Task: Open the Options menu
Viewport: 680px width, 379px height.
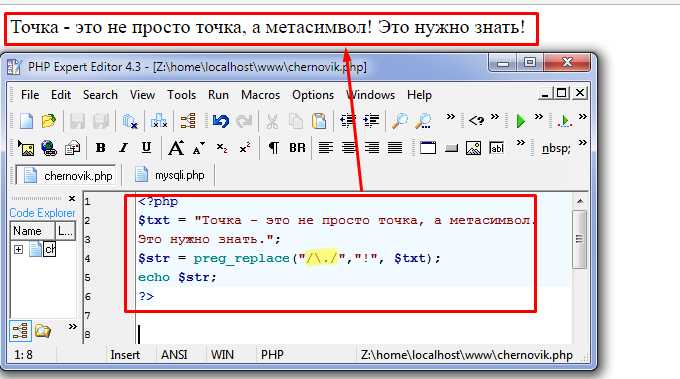Action: coord(313,95)
